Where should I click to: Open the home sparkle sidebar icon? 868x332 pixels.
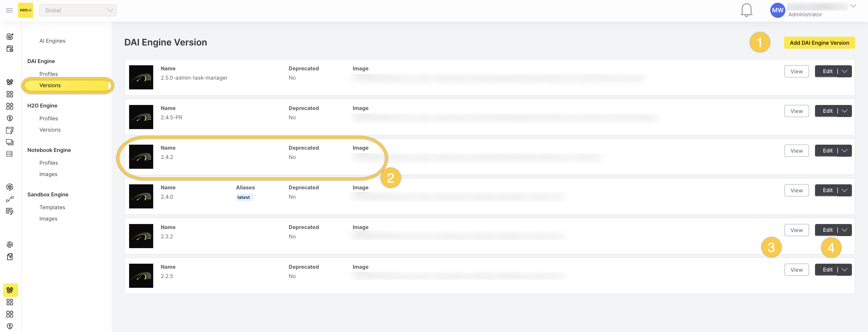(10, 36)
